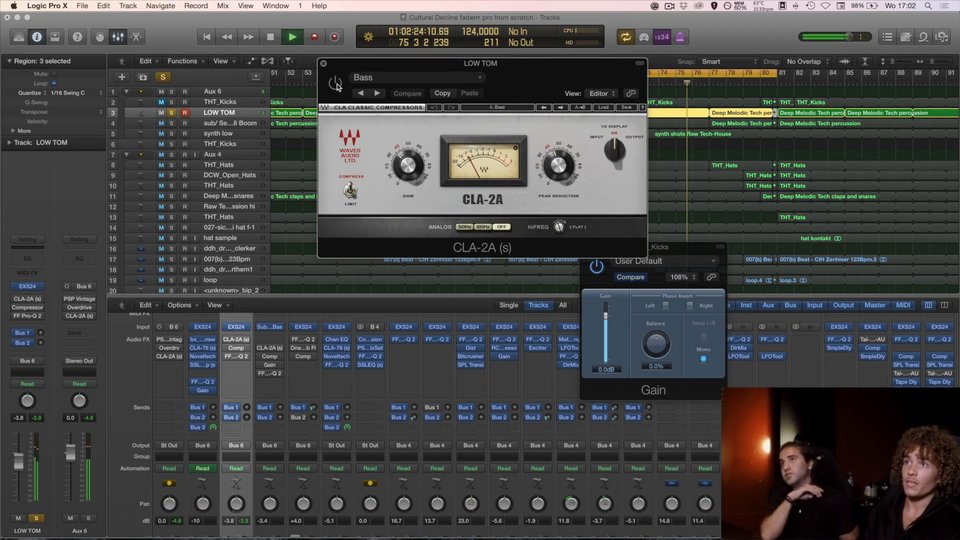Viewport: 960px width, 540px height.
Task: Click the LCD time position display
Action: 419,31
